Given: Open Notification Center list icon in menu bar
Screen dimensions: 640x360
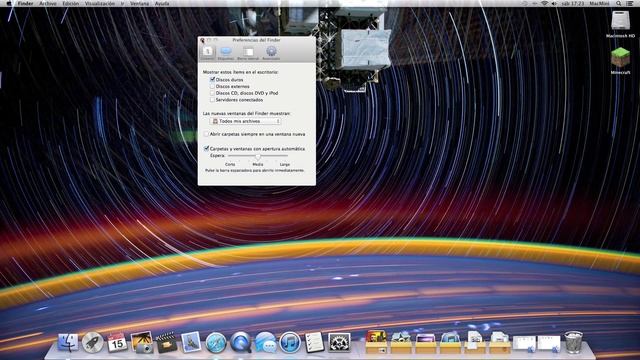Looking at the screenshot, I should click(630, 3).
